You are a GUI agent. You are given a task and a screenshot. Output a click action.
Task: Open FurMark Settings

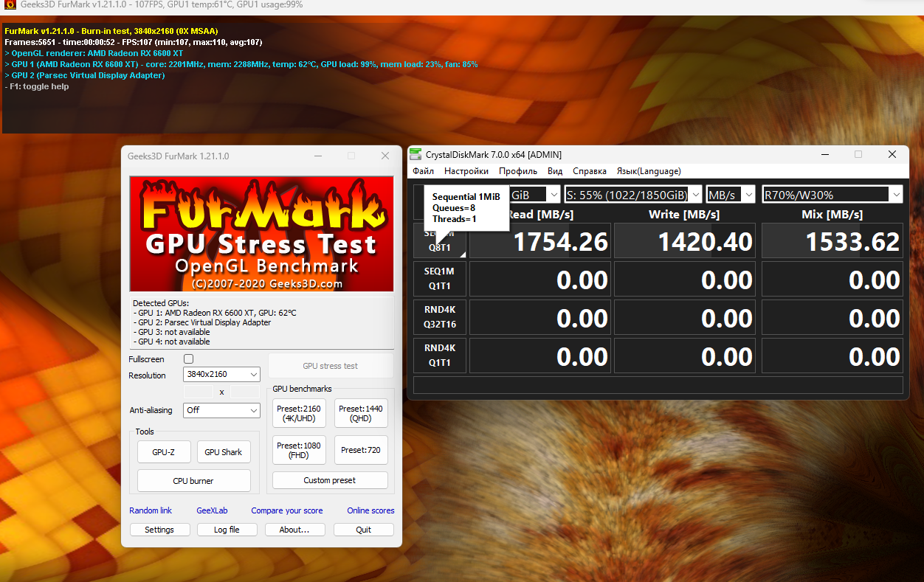tap(159, 530)
